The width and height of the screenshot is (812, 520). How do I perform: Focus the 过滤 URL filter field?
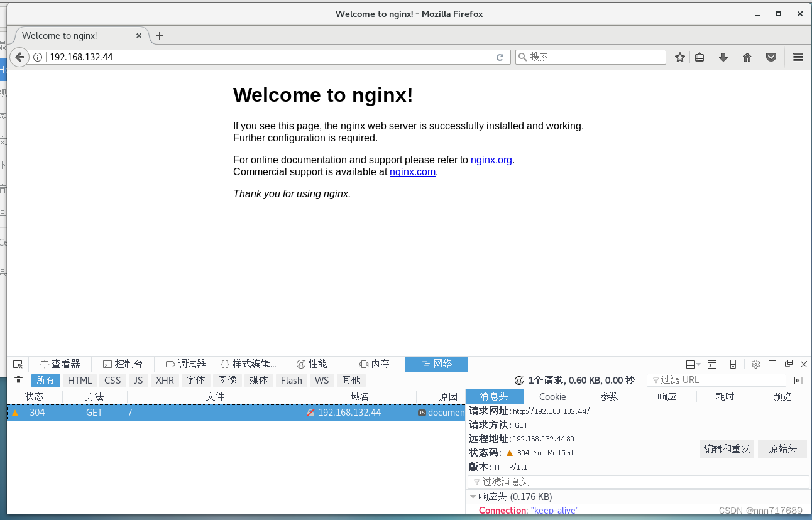716,381
